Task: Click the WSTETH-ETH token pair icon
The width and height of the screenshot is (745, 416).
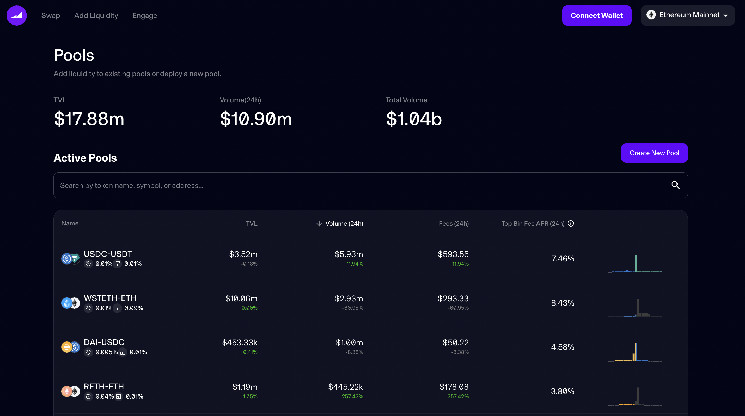Action: (69, 303)
